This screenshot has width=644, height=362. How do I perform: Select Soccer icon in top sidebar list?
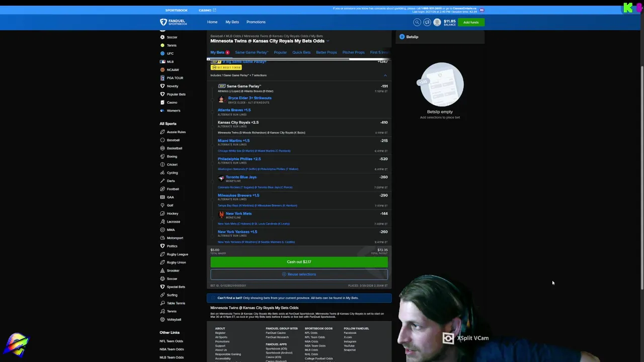[x=162, y=37]
